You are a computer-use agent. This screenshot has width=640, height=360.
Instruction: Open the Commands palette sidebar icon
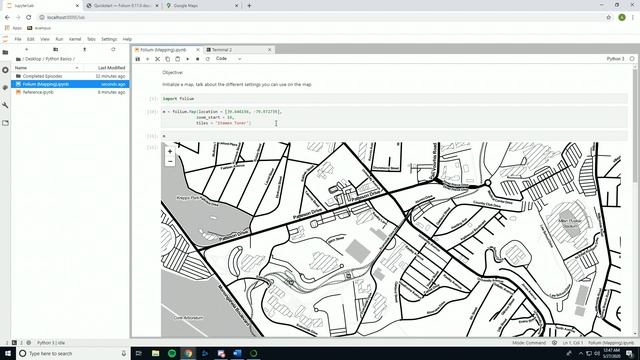click(5, 88)
